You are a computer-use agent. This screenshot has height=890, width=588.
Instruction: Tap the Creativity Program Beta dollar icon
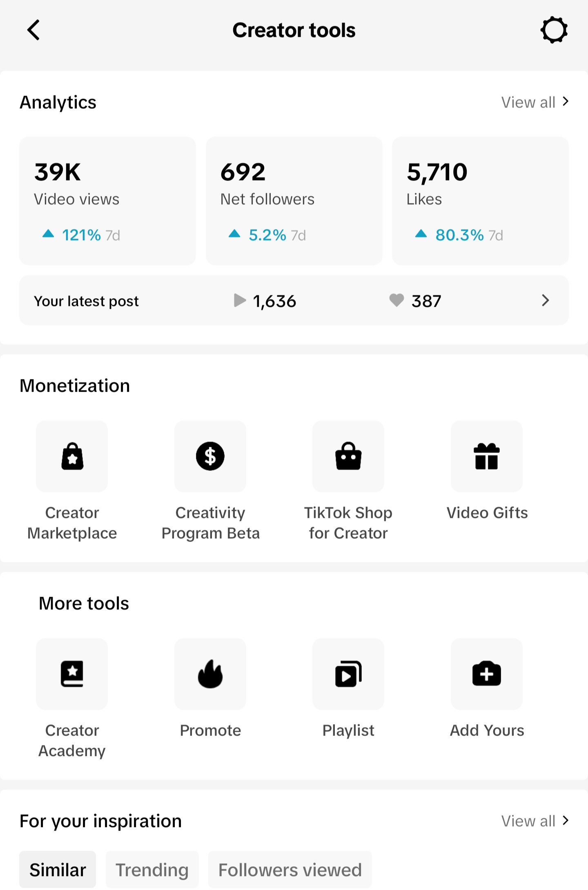point(210,456)
